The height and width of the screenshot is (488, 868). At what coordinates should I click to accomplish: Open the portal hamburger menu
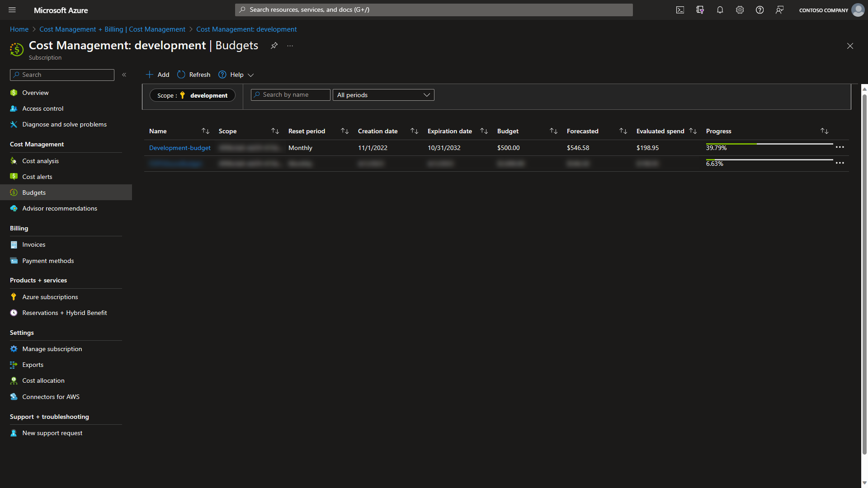coord(12,10)
